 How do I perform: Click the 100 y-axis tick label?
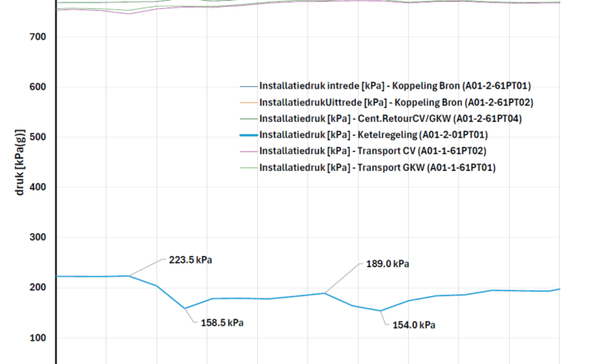click(37, 337)
